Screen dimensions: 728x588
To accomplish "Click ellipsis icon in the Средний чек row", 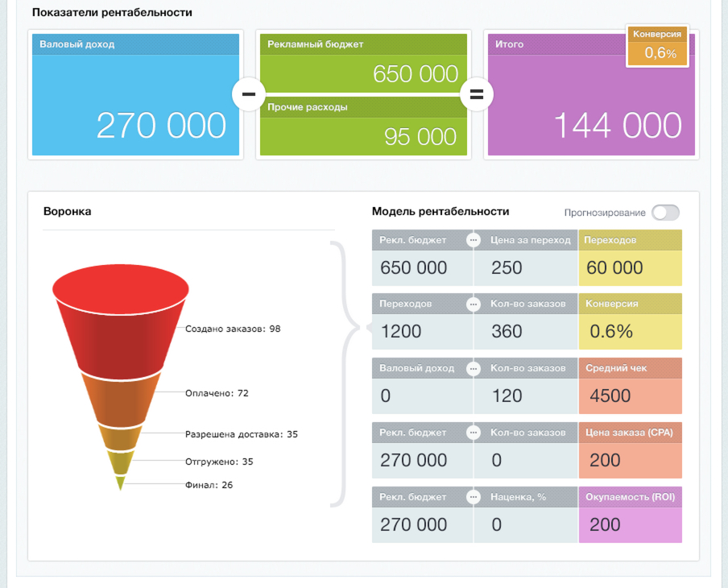I will [x=474, y=368].
